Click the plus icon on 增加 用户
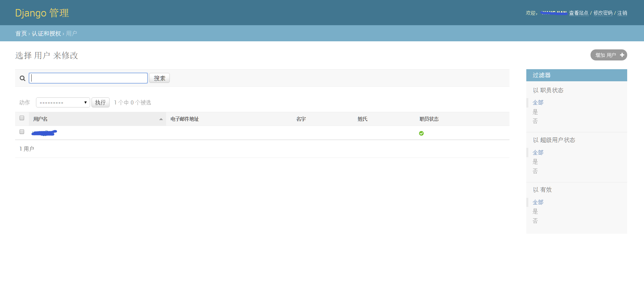Viewport: 644px width, 308px height. [x=622, y=55]
